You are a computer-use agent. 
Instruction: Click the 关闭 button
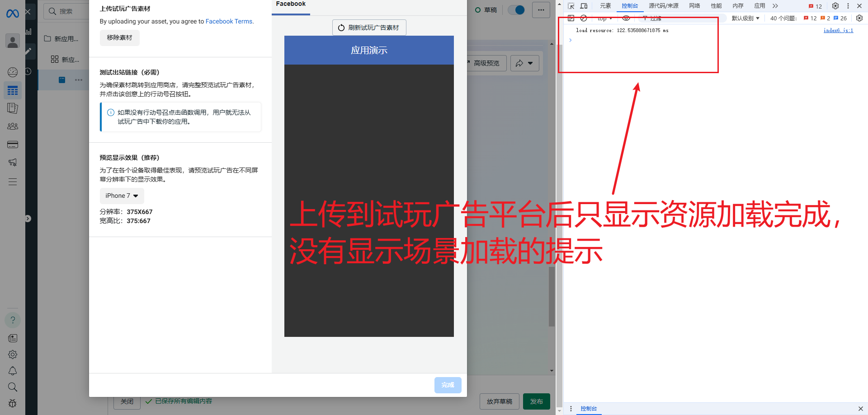click(x=127, y=401)
